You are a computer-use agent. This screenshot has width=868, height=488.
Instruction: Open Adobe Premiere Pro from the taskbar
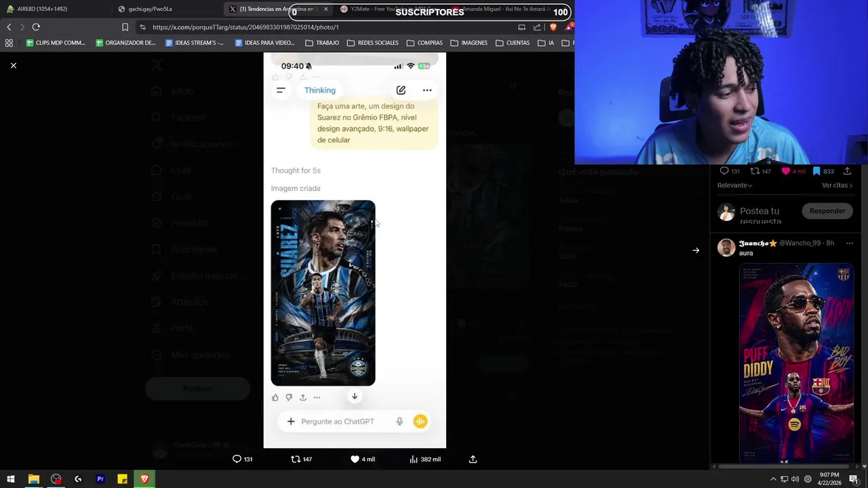point(100,479)
